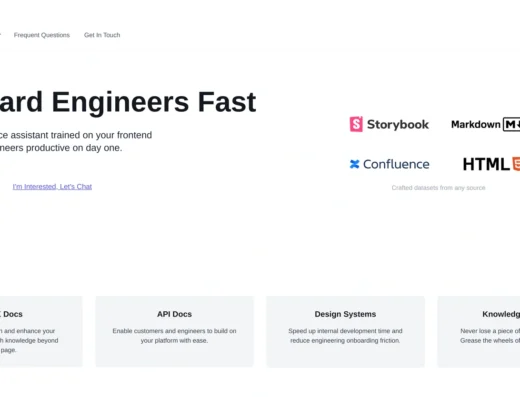
Task: Click the Storybook logo
Action: click(389, 124)
